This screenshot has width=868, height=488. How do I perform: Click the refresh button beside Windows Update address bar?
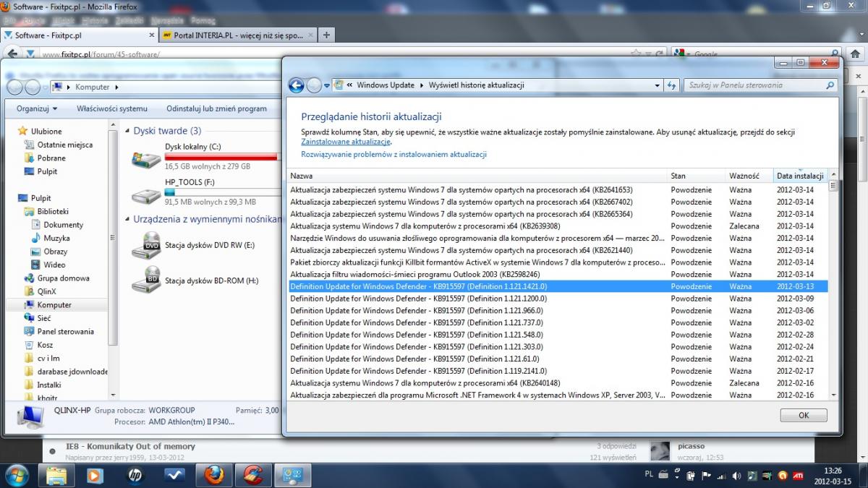(x=671, y=85)
